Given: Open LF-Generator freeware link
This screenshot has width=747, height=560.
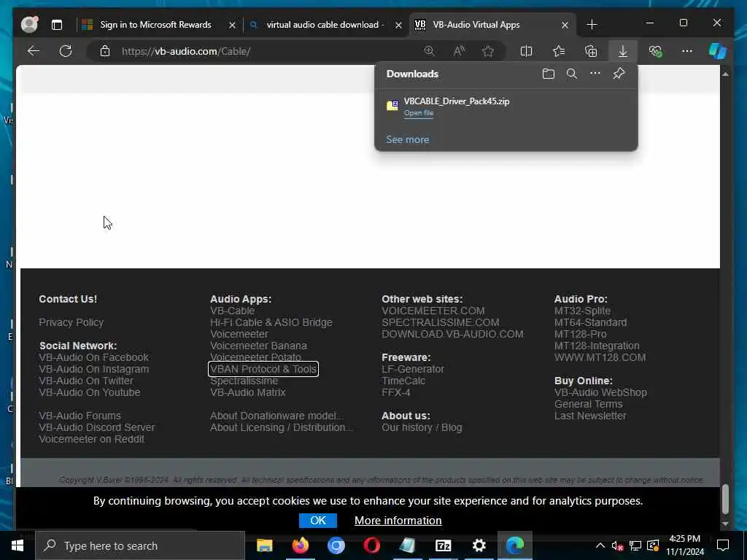Looking at the screenshot, I should tap(413, 369).
